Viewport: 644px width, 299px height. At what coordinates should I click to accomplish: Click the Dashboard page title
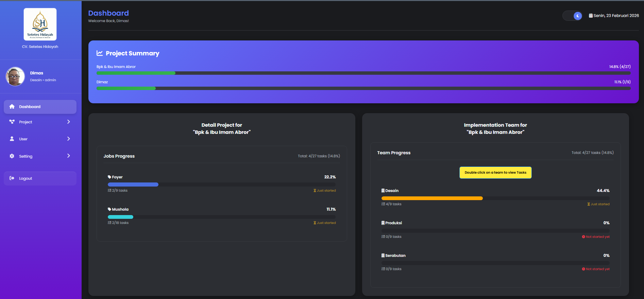[108, 13]
